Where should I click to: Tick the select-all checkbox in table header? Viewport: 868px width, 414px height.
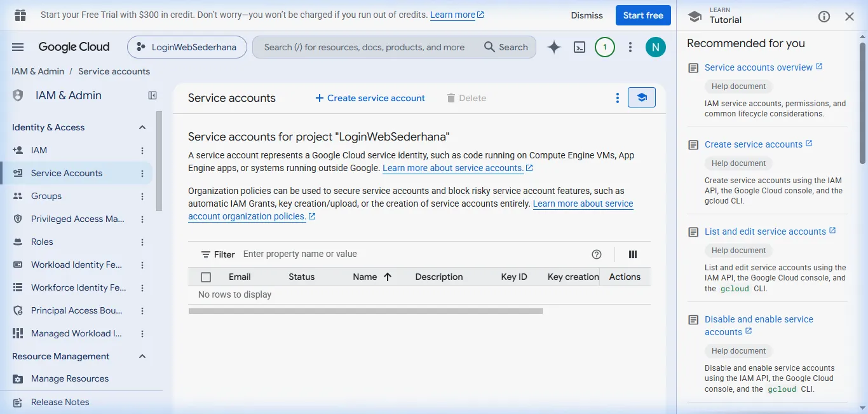pos(206,277)
